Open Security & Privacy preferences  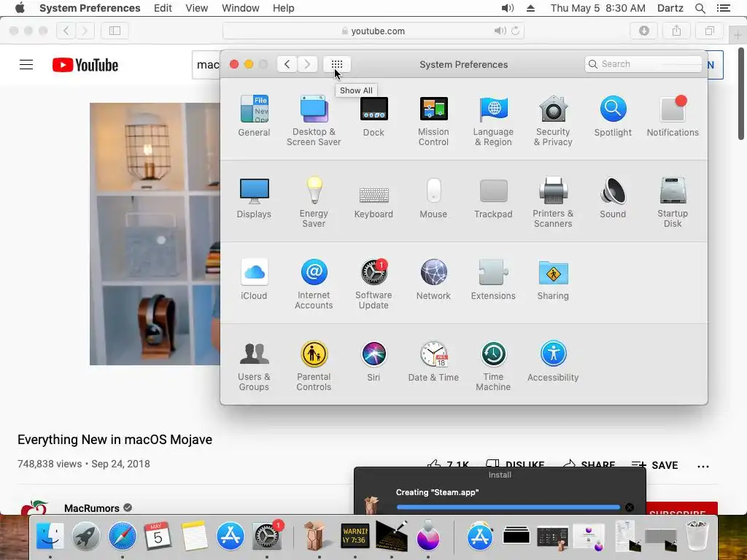tap(553, 120)
